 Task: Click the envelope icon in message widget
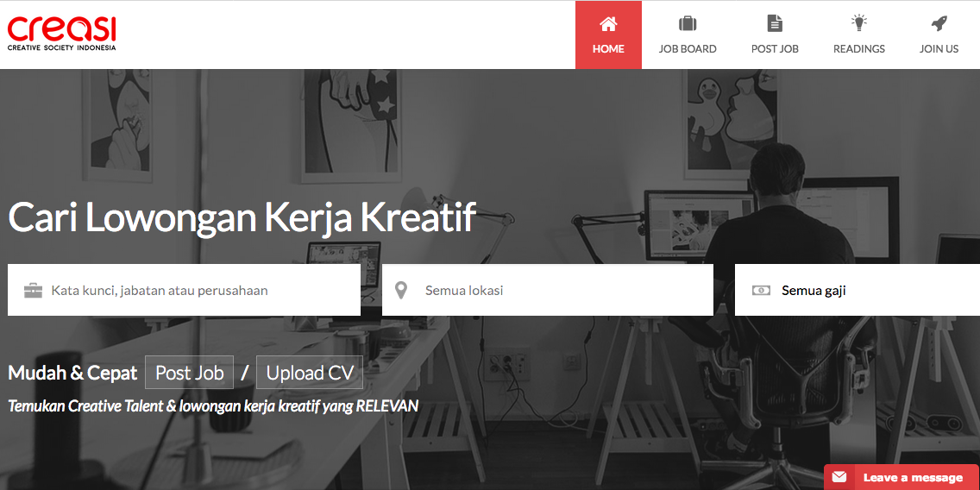pos(839,478)
